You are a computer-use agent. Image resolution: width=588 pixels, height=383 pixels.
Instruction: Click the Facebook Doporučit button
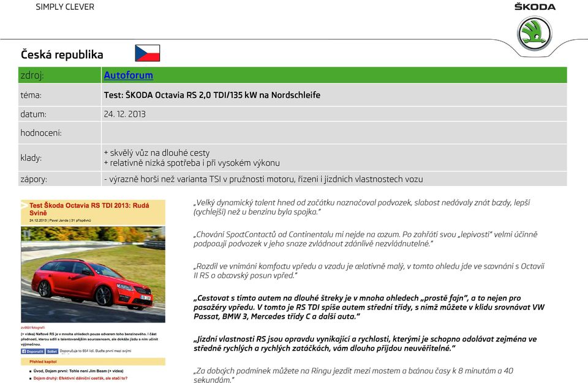tap(32, 352)
